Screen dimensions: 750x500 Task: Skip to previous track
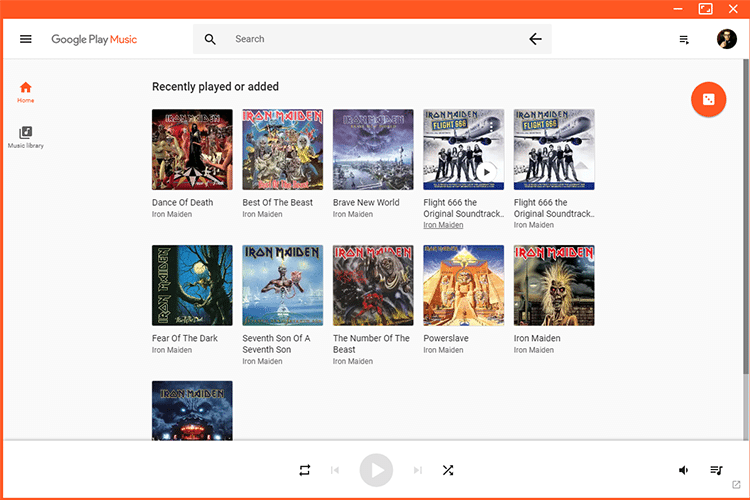(x=335, y=470)
